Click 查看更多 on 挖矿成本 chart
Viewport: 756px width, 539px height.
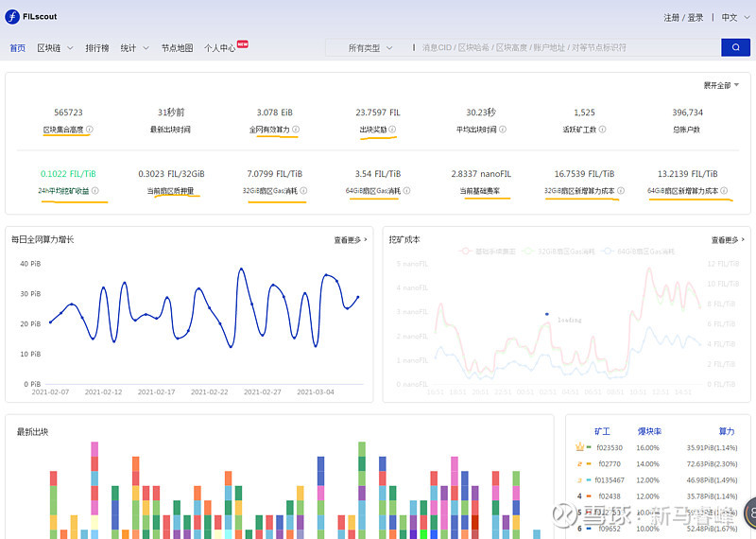(x=728, y=240)
